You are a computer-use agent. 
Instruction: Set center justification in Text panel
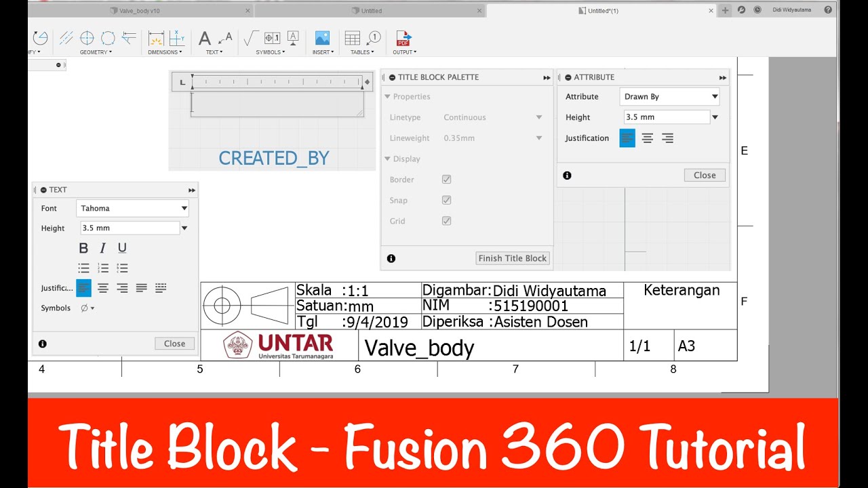coord(103,288)
